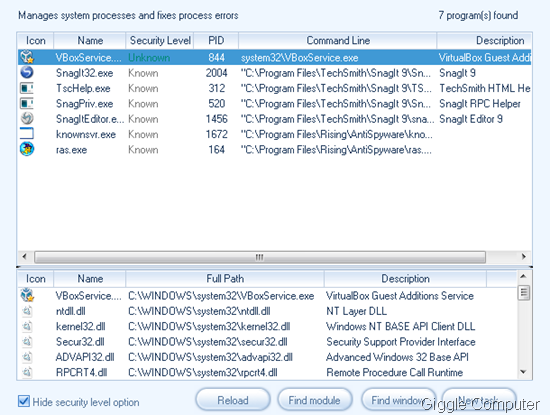Click the kernel32.dll module icon
Image resolution: width=550 pixels, height=415 pixels.
click(x=27, y=326)
